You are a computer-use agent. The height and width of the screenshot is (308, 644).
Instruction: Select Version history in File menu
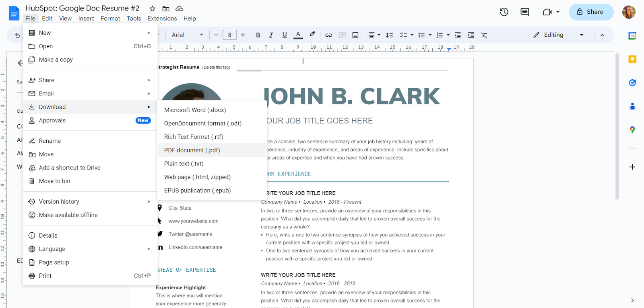pos(90,201)
